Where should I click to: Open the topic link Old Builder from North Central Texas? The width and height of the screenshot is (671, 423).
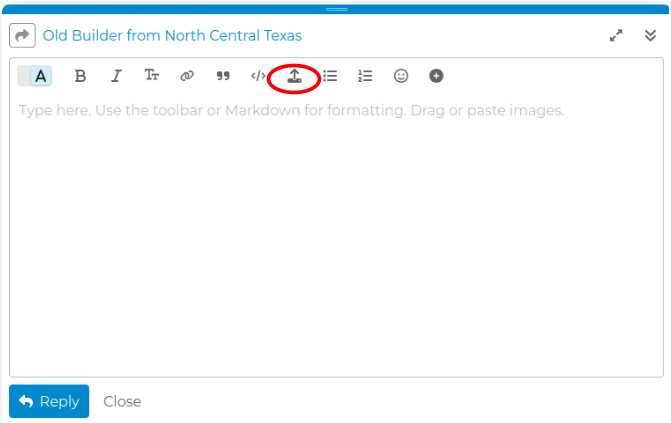pyautogui.click(x=172, y=36)
